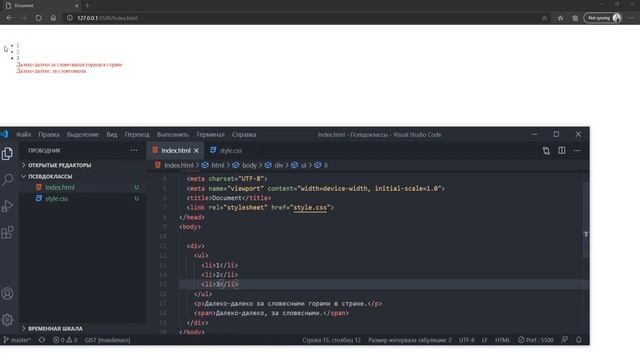Change tab size in status bar

click(x=410, y=340)
